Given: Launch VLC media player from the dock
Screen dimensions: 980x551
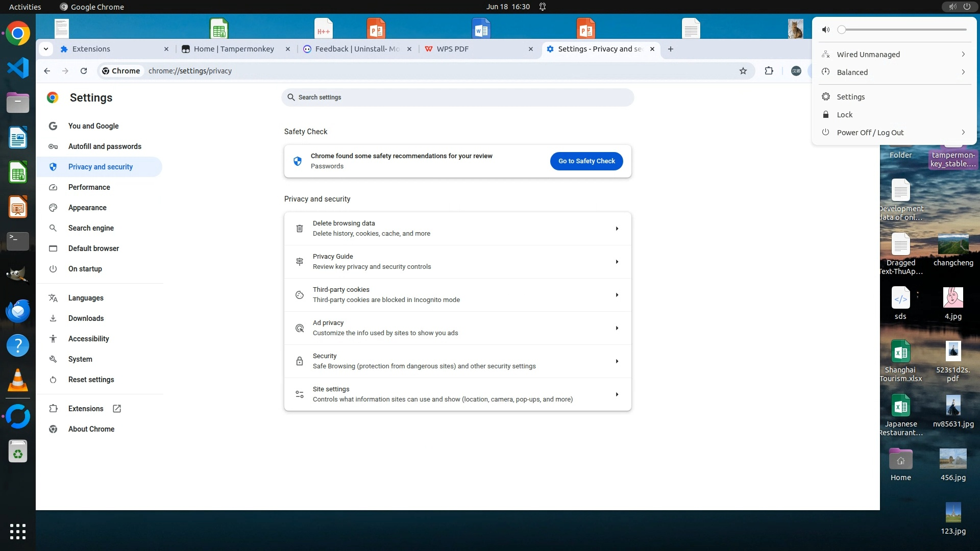Looking at the screenshot, I should 18,381.
